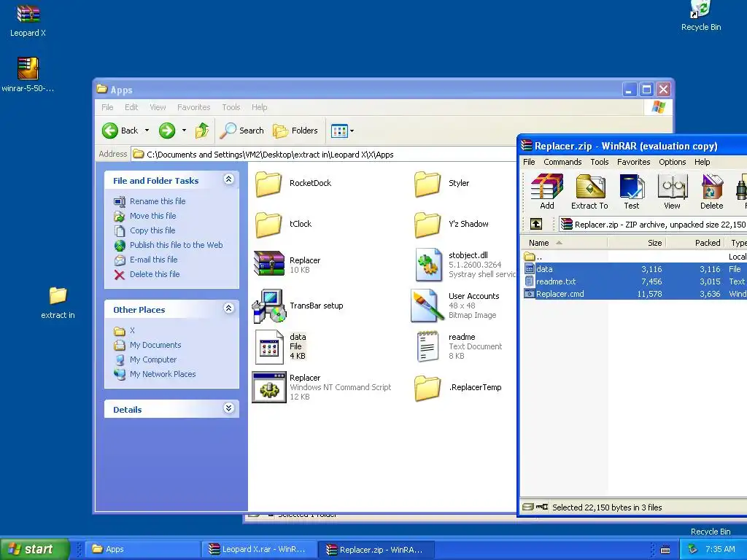Click Back button in Apps window

click(120, 131)
